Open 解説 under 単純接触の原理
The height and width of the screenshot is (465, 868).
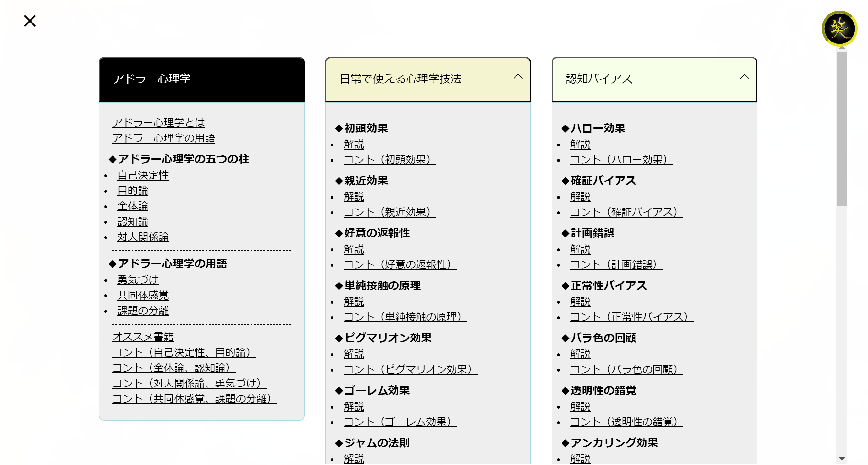(354, 302)
